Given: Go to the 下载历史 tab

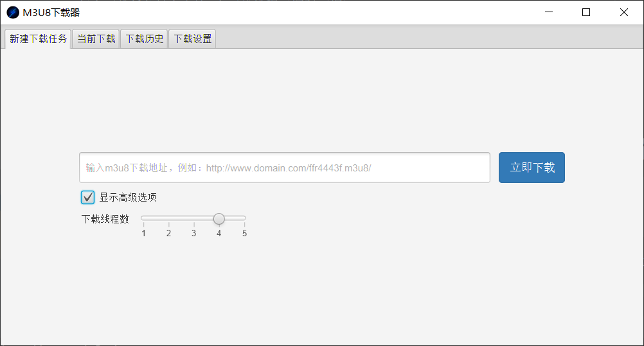Looking at the screenshot, I should click(144, 39).
